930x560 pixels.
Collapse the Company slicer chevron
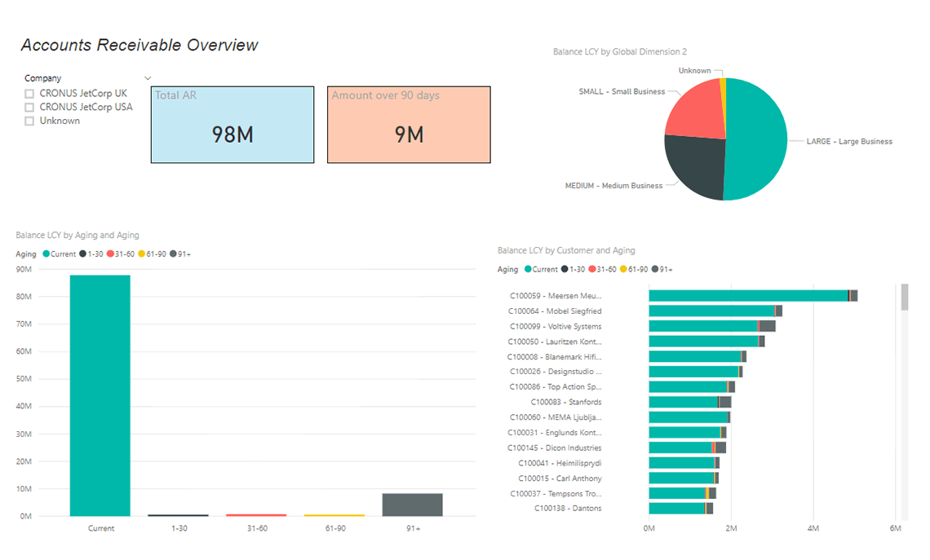(x=148, y=78)
